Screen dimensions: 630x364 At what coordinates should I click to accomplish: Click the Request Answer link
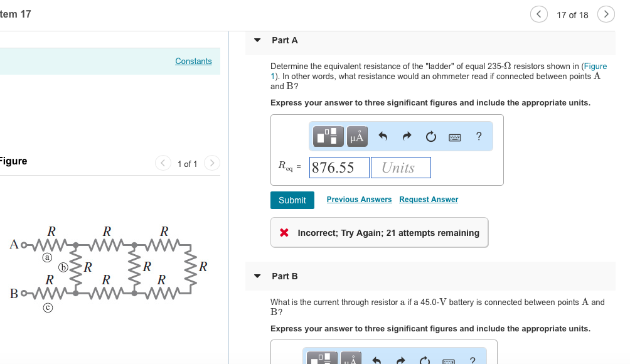tap(429, 199)
